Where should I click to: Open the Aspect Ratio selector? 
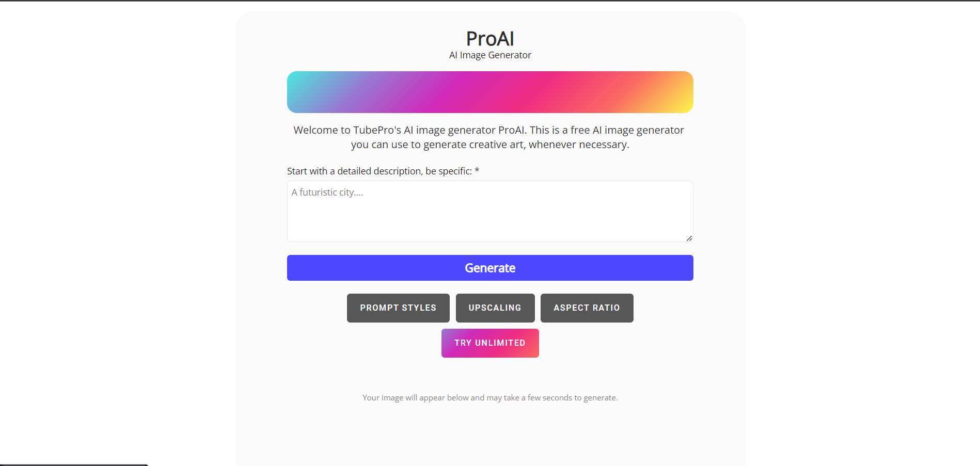point(587,308)
